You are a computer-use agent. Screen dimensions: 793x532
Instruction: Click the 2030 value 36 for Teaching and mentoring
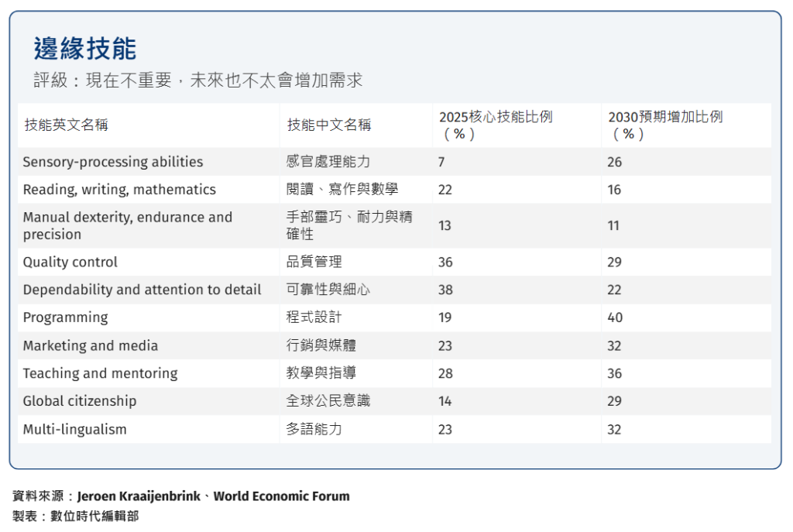tap(614, 374)
